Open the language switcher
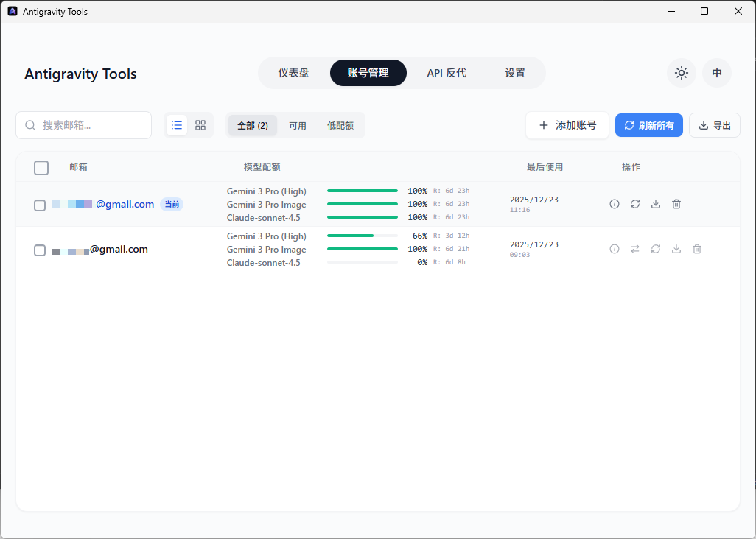The image size is (756, 539). click(x=716, y=73)
